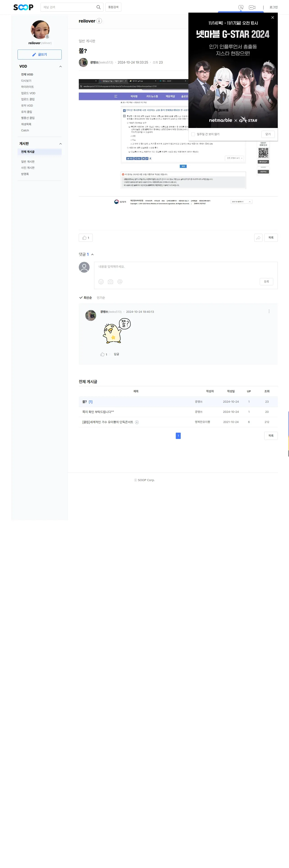Click the post author's avatar 광땡쓰

tap(83, 62)
